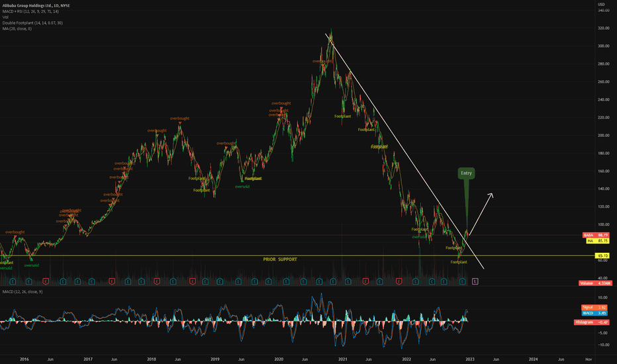Click the Vol indicator legend entry

tap(5, 17)
